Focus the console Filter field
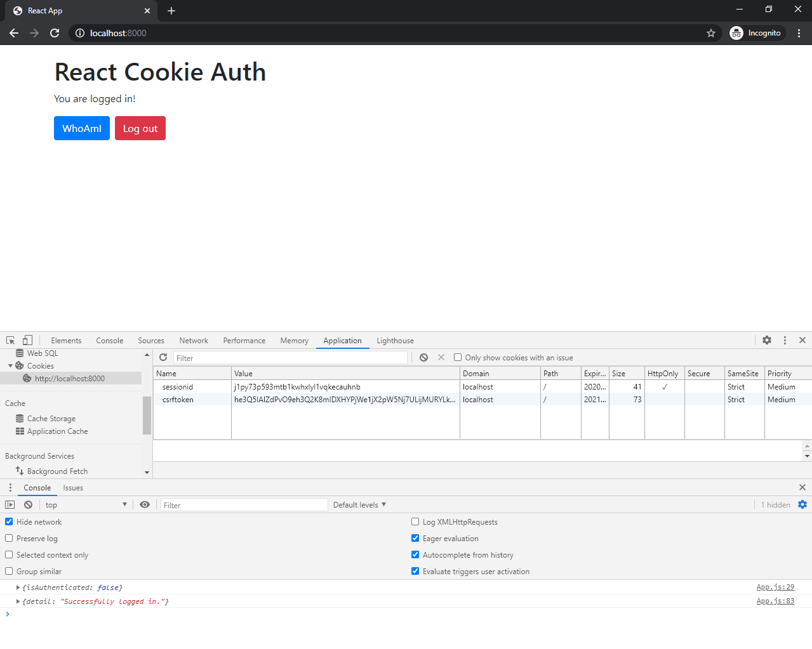 [x=244, y=505]
